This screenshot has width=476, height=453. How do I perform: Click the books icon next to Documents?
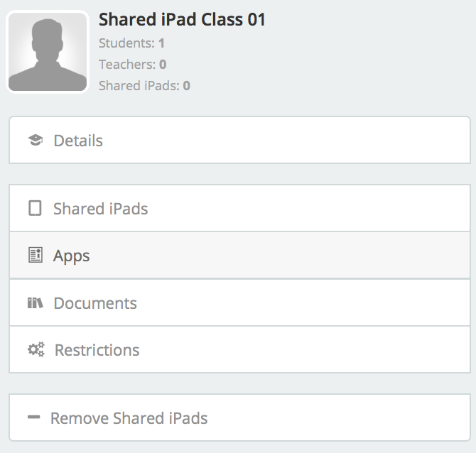click(36, 302)
